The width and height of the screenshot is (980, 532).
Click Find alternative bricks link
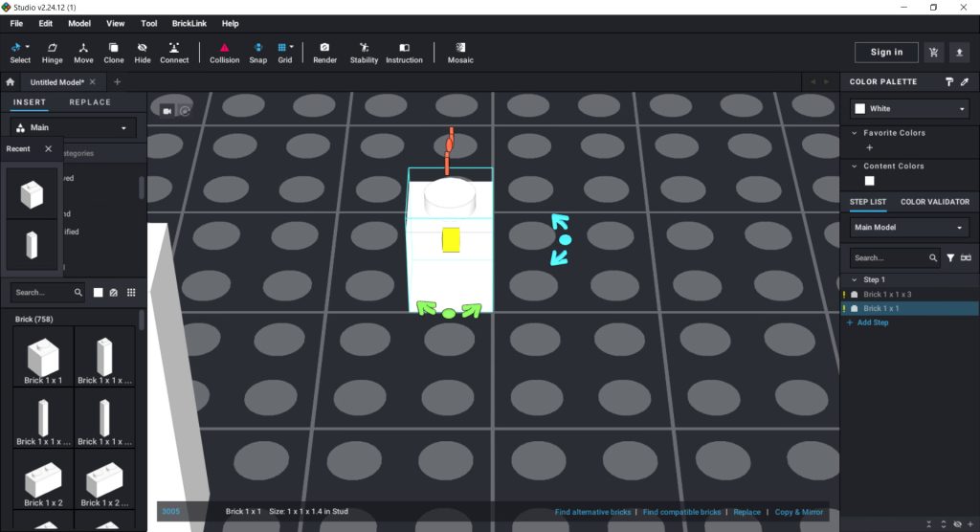coord(592,512)
